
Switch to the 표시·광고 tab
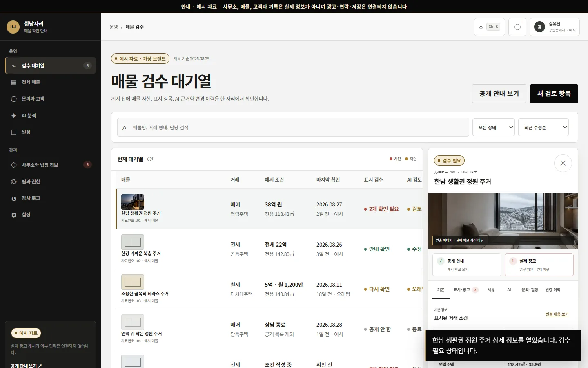click(x=465, y=289)
